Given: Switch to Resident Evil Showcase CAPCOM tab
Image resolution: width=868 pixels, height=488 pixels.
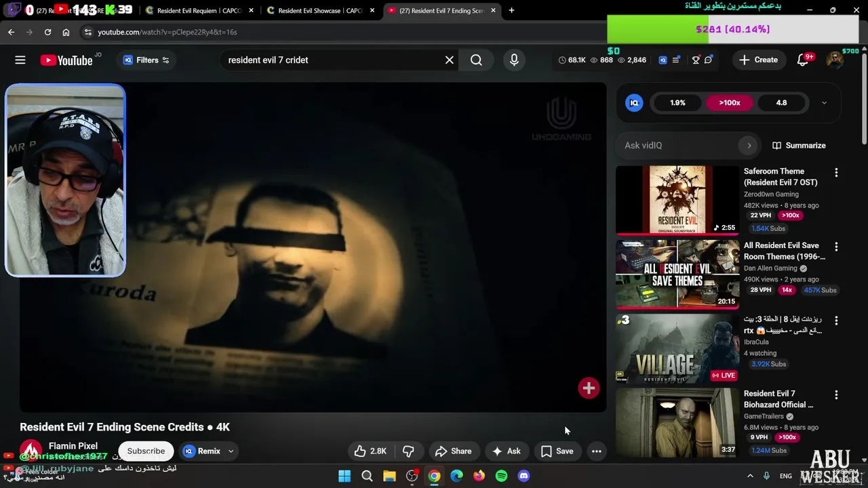Looking at the screenshot, I should click(321, 11).
